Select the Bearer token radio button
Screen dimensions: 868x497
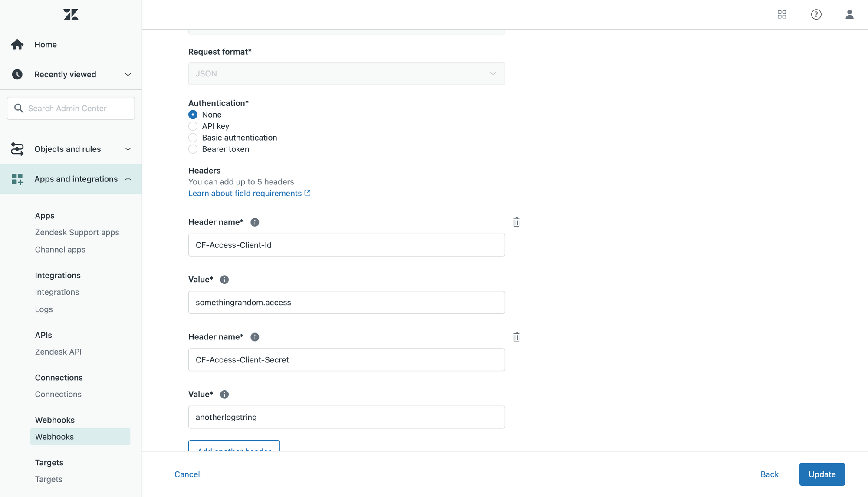pyautogui.click(x=192, y=149)
